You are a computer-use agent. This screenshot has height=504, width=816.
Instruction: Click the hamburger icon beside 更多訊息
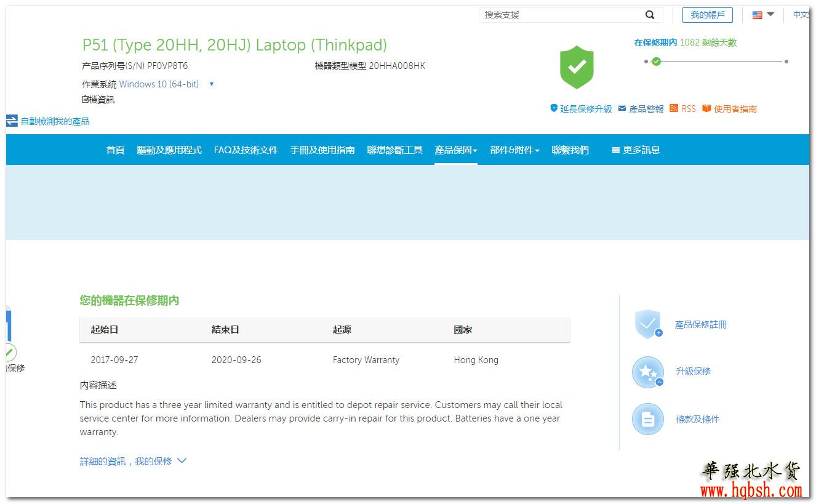click(615, 150)
